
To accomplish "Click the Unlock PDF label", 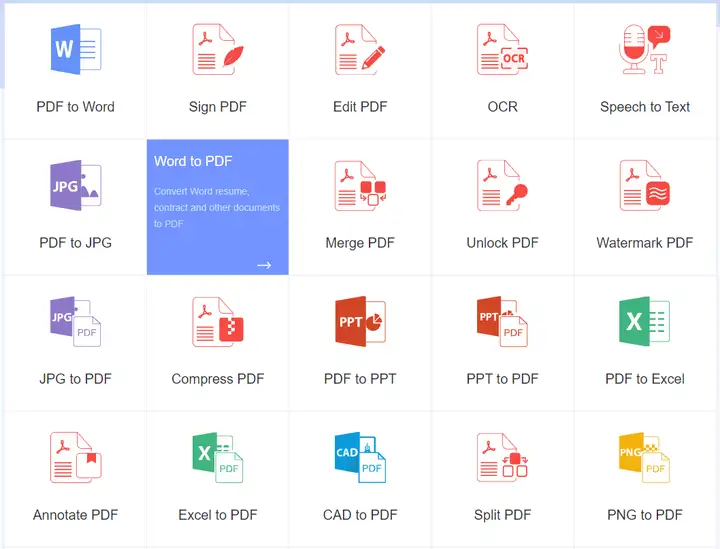I will pyautogui.click(x=503, y=242).
